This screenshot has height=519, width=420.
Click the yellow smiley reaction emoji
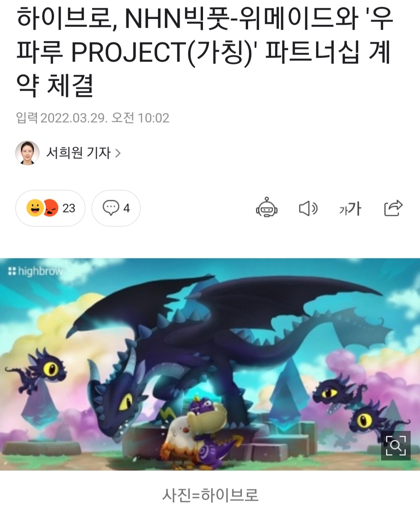tap(35, 208)
